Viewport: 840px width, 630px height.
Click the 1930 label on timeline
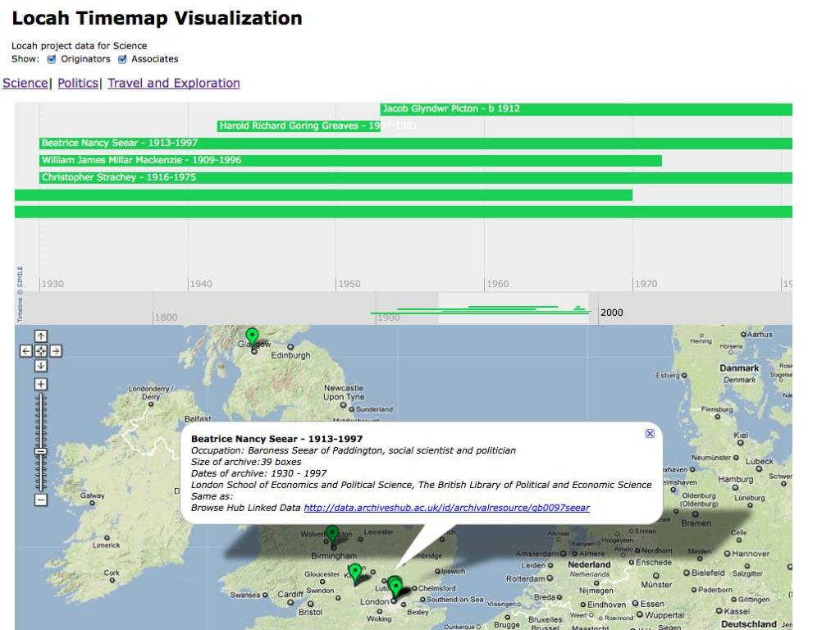click(x=52, y=284)
